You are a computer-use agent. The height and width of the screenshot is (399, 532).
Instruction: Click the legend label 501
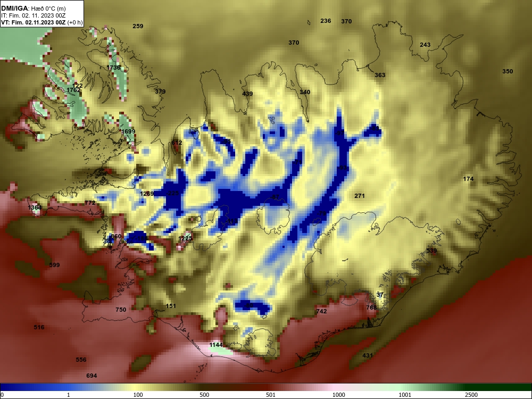(x=271, y=395)
